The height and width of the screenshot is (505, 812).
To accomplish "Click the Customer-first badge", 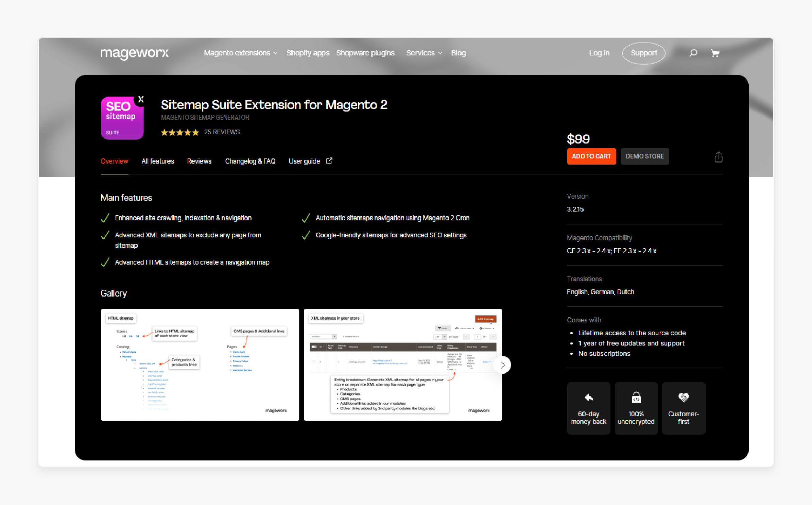I will point(684,408).
